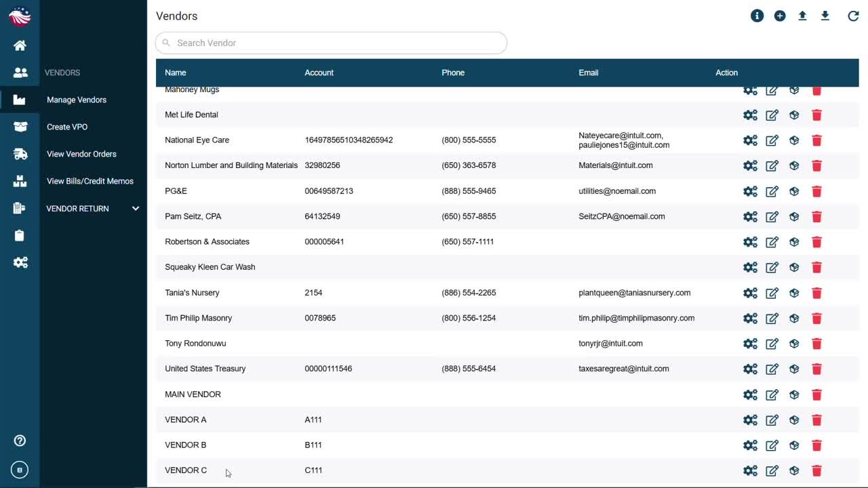
Task: Show vendor info using the info icon
Action: pos(757,16)
